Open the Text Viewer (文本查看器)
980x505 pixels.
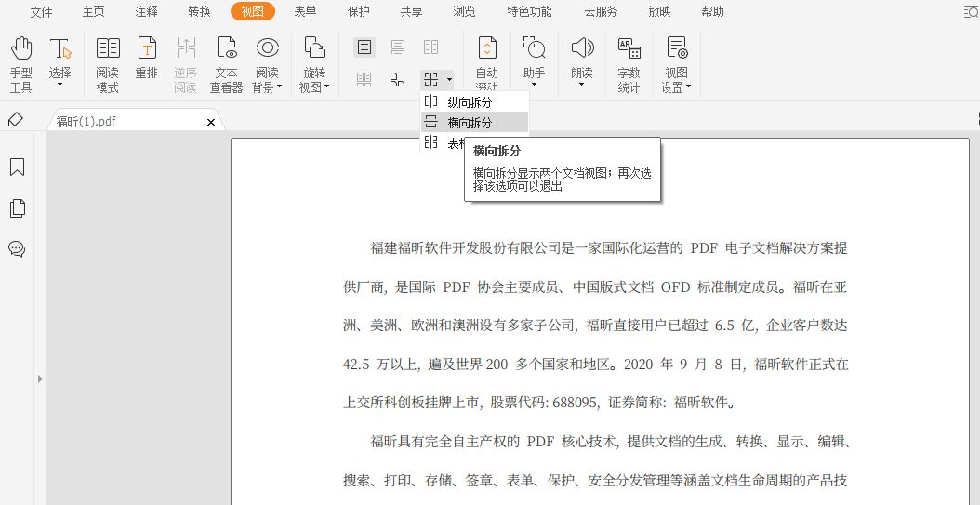(226, 64)
